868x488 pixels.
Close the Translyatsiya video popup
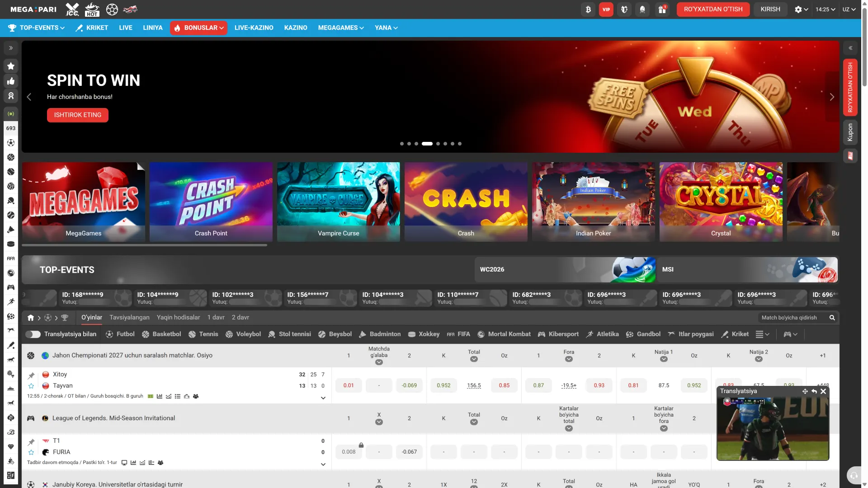pos(823,391)
